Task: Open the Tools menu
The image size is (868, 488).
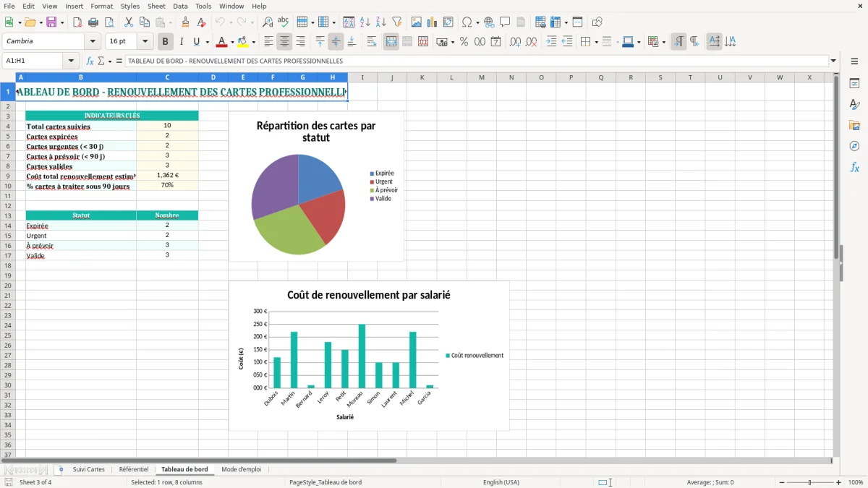Action: pyautogui.click(x=203, y=6)
